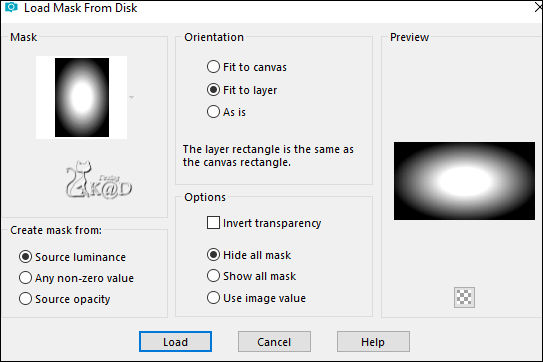
Task: Toggle the preview transparency checkerboard icon
Action: click(x=464, y=297)
